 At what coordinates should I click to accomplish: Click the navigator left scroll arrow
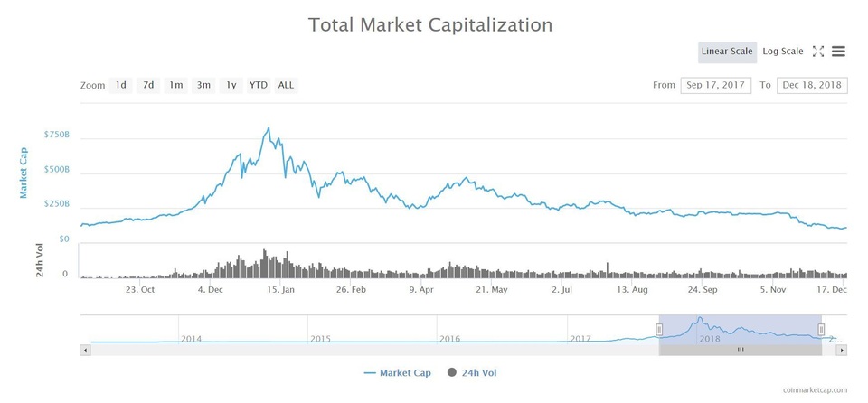85,351
